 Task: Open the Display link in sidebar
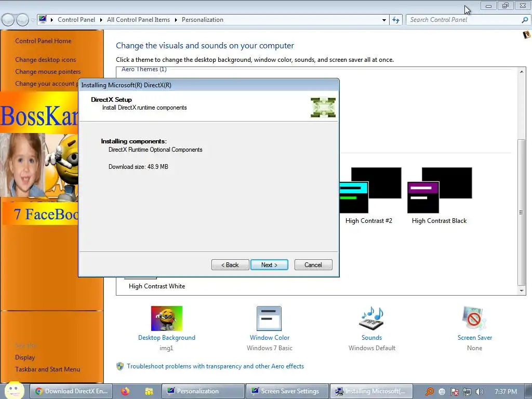click(x=25, y=357)
